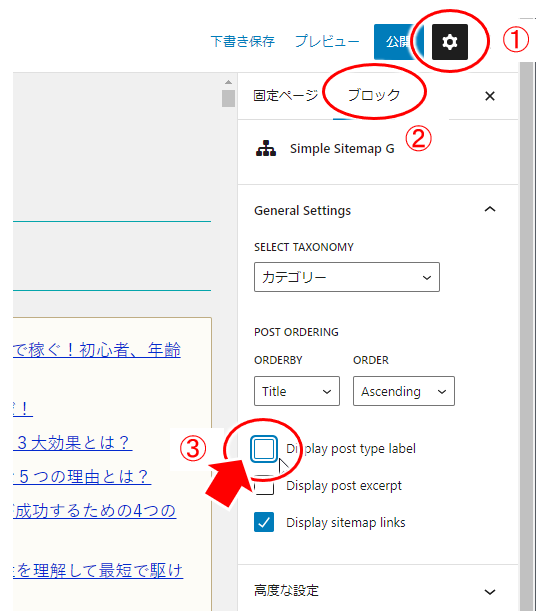Viewport: 546px width, 611px height.
Task: Click the blue 公開 publish button
Action: point(394,42)
